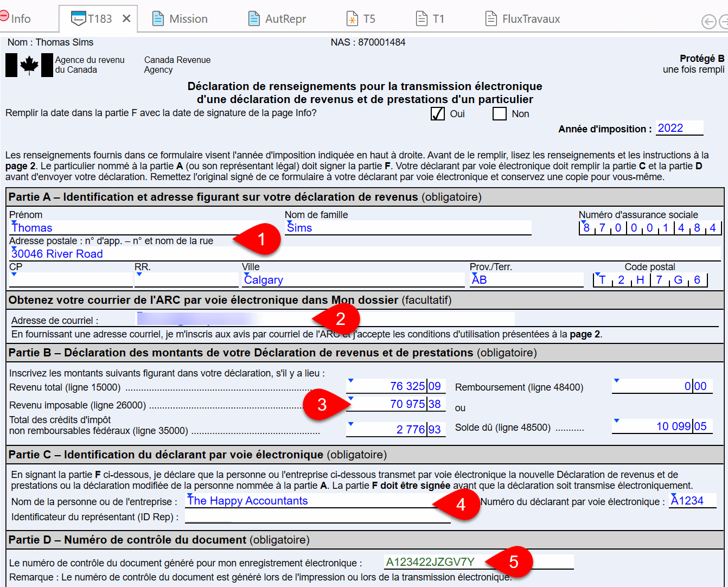
Task: Click the T183 form icon
Action: tap(79, 18)
